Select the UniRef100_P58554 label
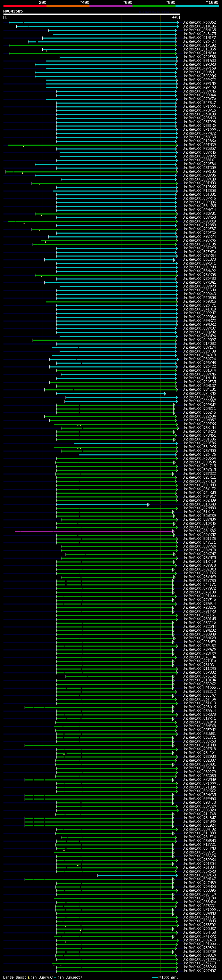Image resolution: width=222 pixels, height=980 pixels. (x=199, y=459)
